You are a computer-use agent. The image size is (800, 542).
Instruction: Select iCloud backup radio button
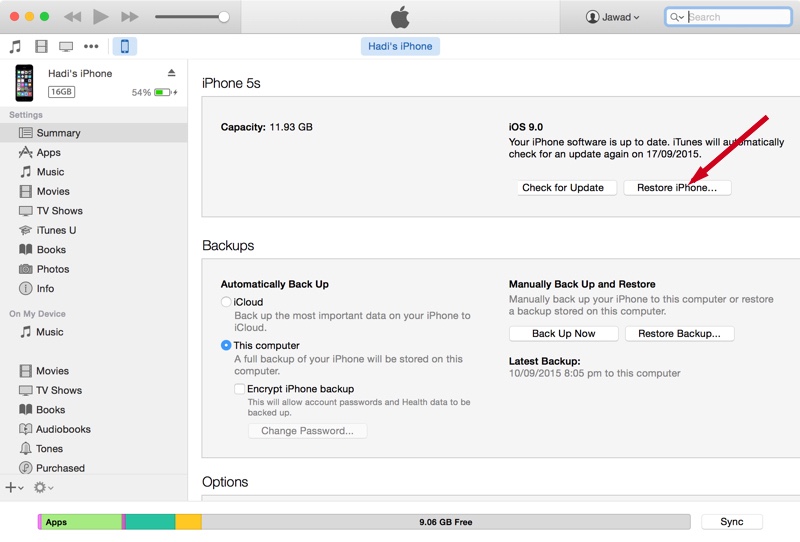226,302
